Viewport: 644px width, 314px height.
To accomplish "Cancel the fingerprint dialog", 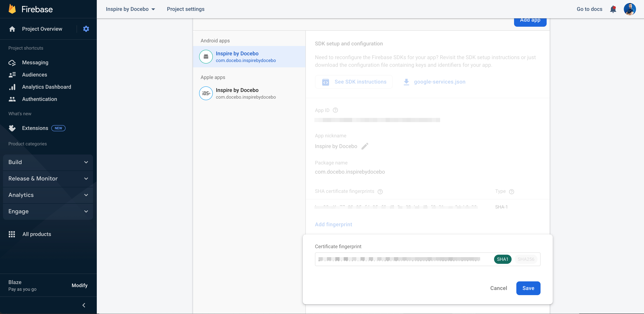I will tap(498, 288).
